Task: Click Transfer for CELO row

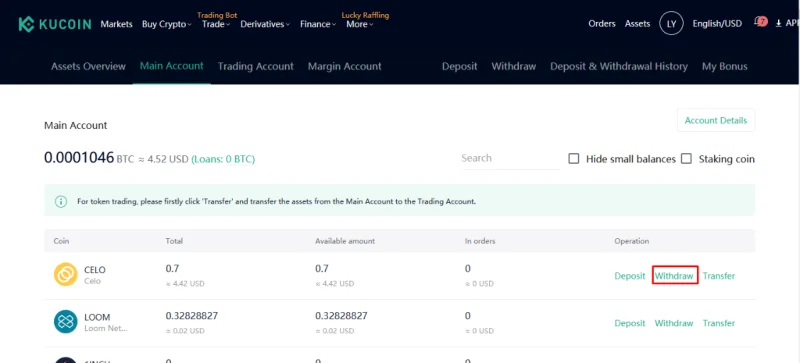Action: click(719, 276)
